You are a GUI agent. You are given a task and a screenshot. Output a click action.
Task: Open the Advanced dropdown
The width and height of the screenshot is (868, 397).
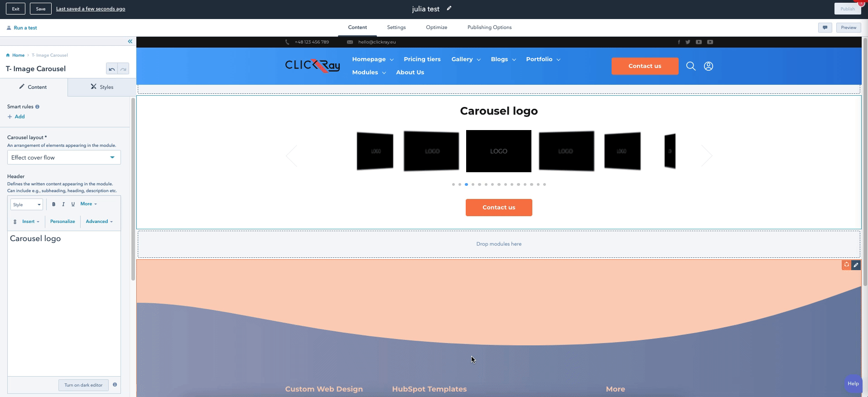(x=99, y=222)
